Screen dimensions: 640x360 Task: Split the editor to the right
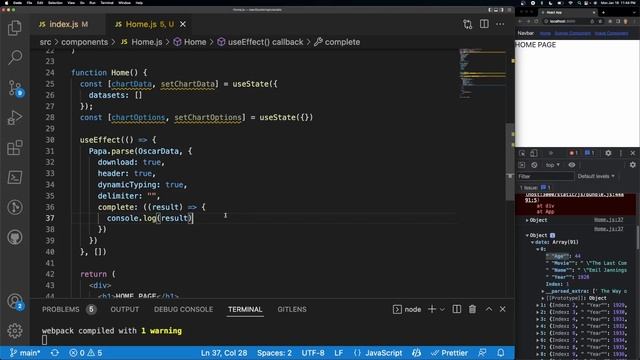484,24
